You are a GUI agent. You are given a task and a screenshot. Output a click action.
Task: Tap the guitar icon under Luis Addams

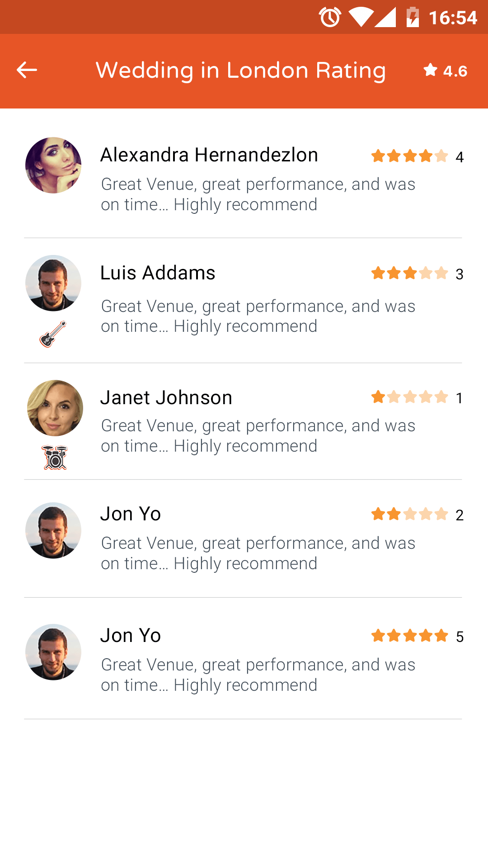(x=53, y=334)
